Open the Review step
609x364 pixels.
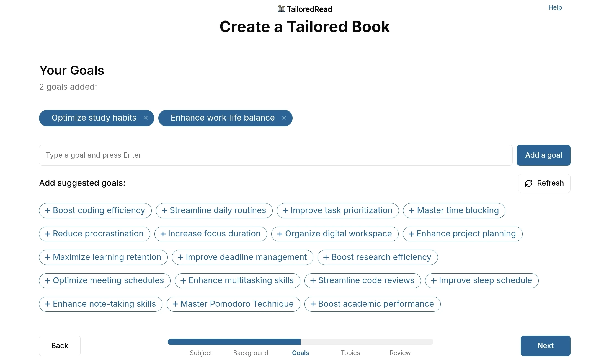click(400, 353)
